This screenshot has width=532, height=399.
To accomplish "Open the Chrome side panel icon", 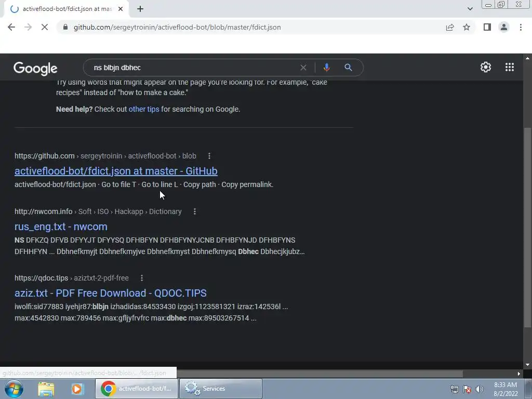I will [x=487, y=27].
